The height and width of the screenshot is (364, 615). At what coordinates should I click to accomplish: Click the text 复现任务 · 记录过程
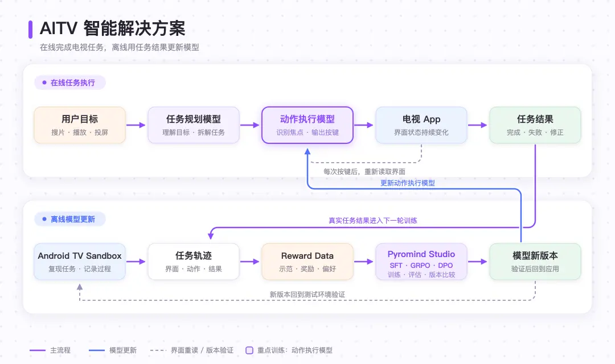80,269
